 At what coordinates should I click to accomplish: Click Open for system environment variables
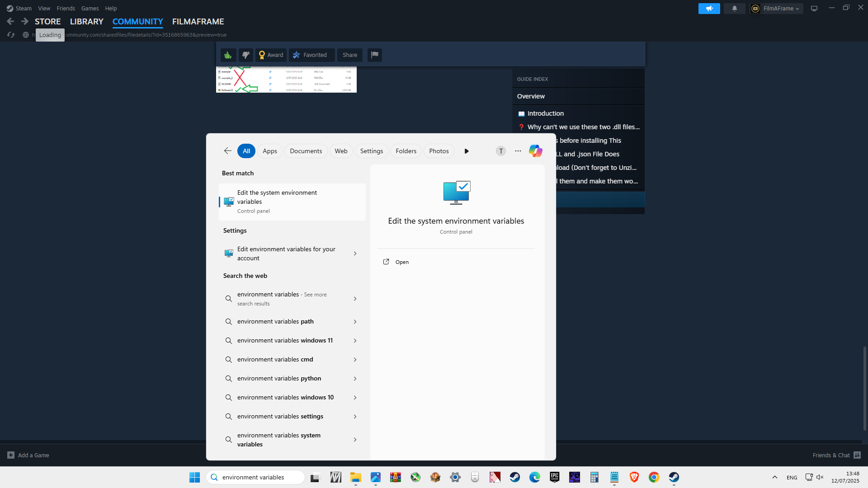click(x=401, y=262)
